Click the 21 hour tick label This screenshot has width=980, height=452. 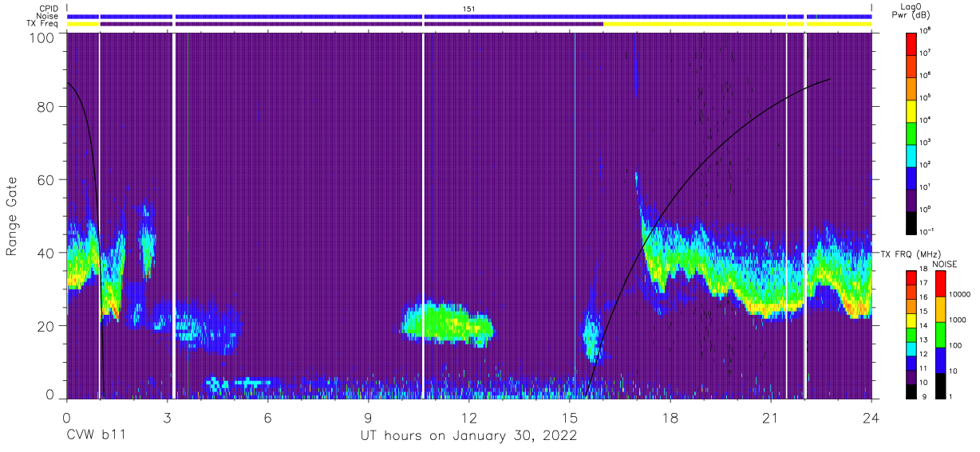click(x=771, y=418)
